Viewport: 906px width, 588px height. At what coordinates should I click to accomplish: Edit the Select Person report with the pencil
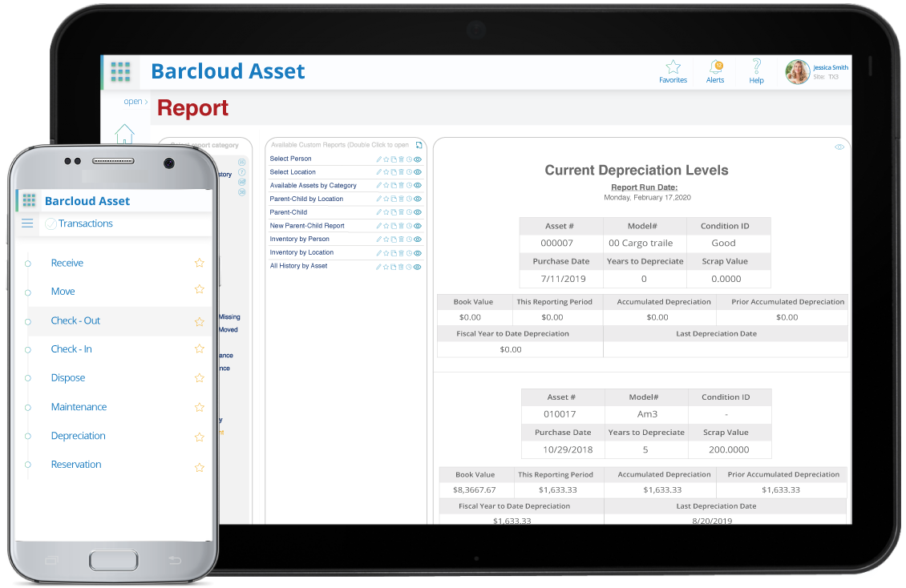[379, 159]
